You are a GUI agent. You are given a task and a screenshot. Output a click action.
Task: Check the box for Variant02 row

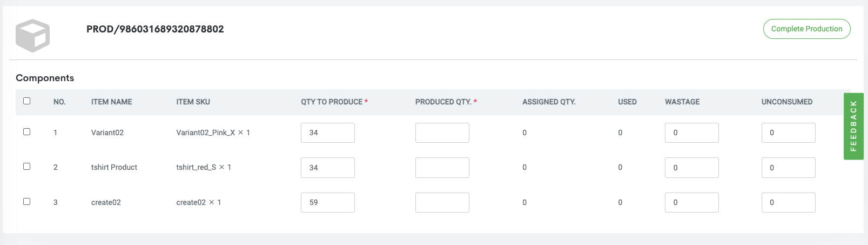click(27, 132)
